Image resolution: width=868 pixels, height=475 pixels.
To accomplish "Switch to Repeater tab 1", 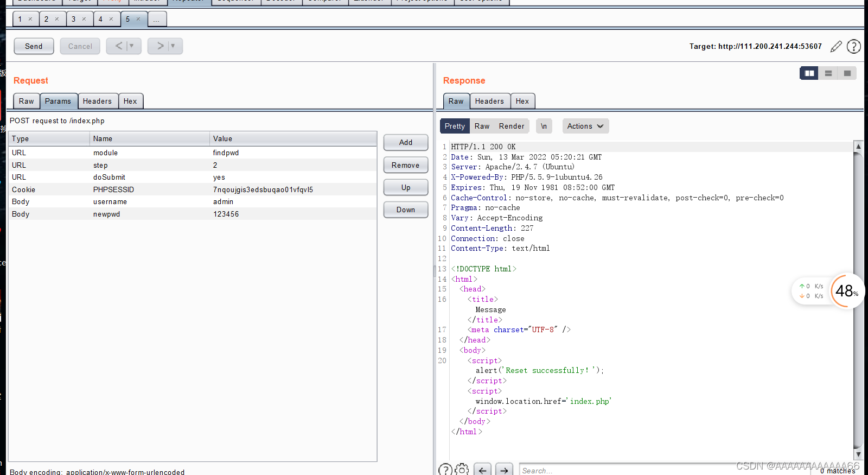I will point(20,19).
